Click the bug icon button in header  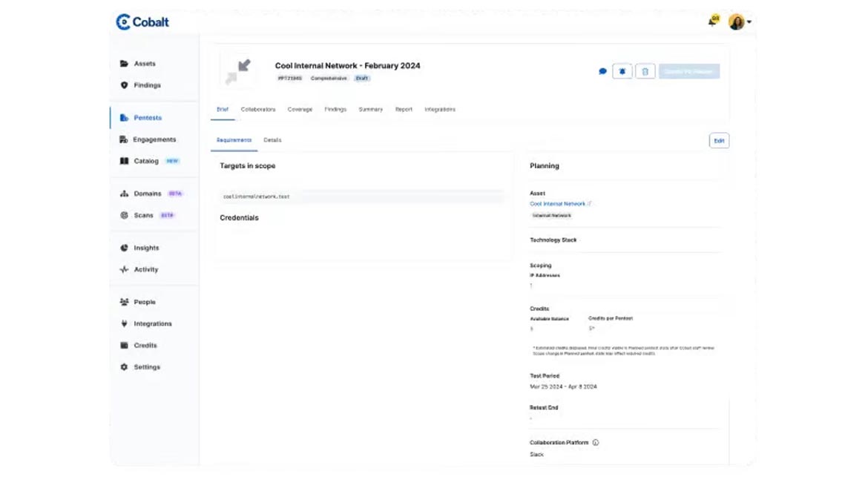coord(622,71)
